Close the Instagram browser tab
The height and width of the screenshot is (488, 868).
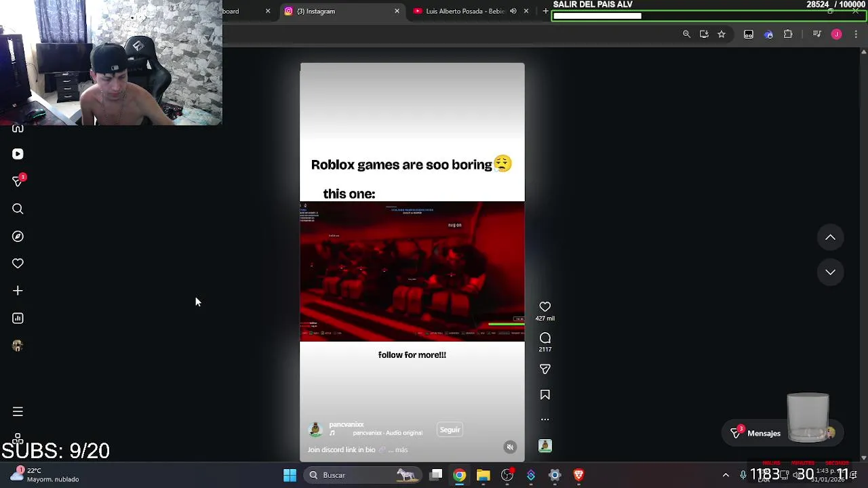tap(397, 11)
